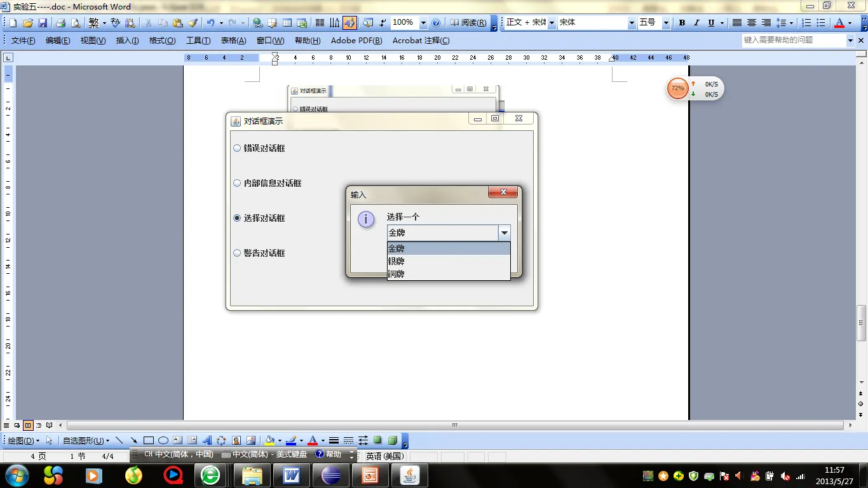
Task: Center align the text
Action: (752, 23)
